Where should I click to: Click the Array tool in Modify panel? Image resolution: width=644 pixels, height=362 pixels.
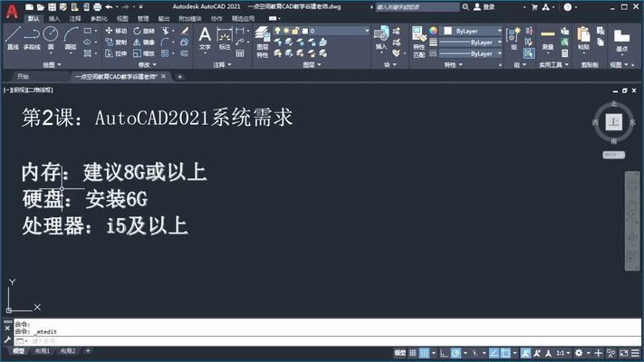[x=165, y=53]
